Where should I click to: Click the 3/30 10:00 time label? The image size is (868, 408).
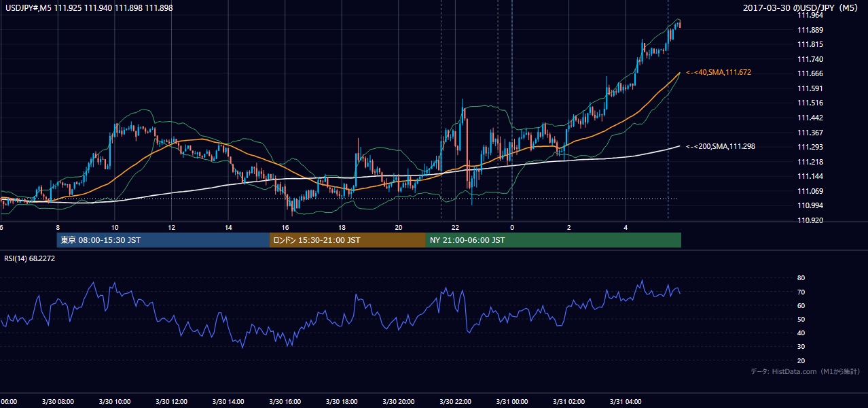pos(115,402)
